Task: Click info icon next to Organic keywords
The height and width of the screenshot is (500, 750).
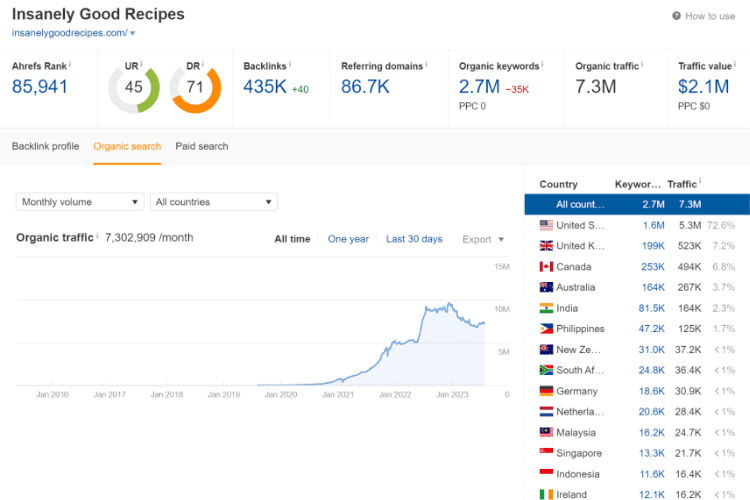Action: coord(542,64)
